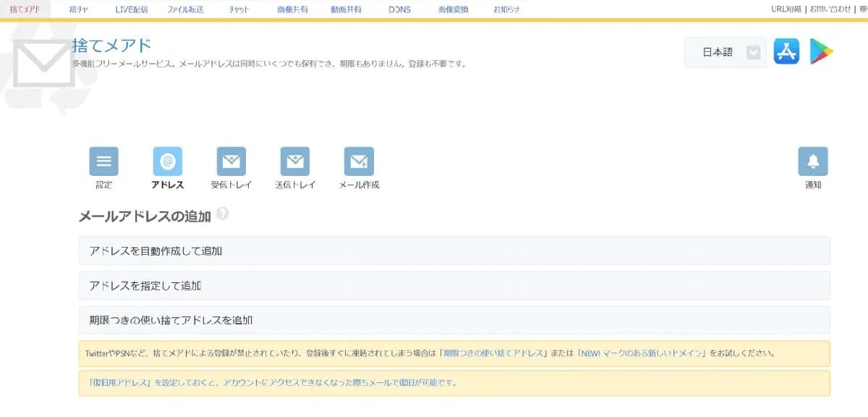Open the お知らせ announcements menu

506,9
